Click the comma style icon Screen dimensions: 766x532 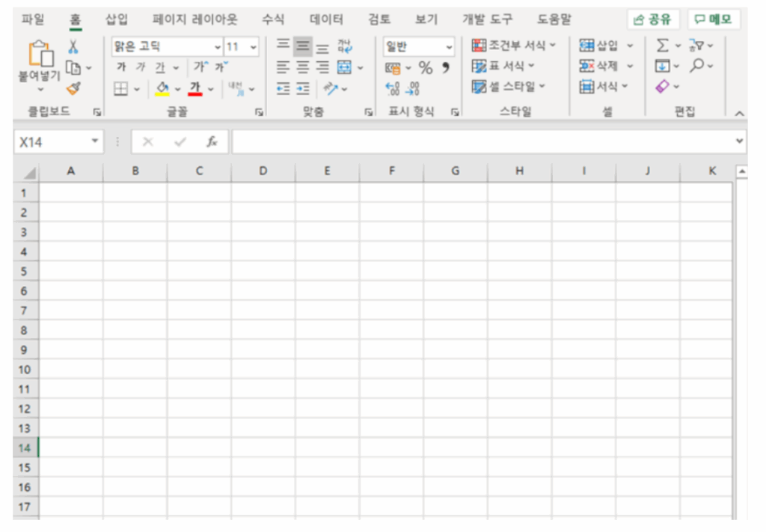[x=445, y=68]
